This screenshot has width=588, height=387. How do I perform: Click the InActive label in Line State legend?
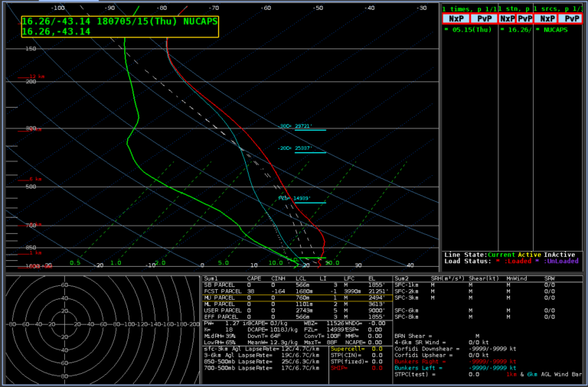(559, 255)
